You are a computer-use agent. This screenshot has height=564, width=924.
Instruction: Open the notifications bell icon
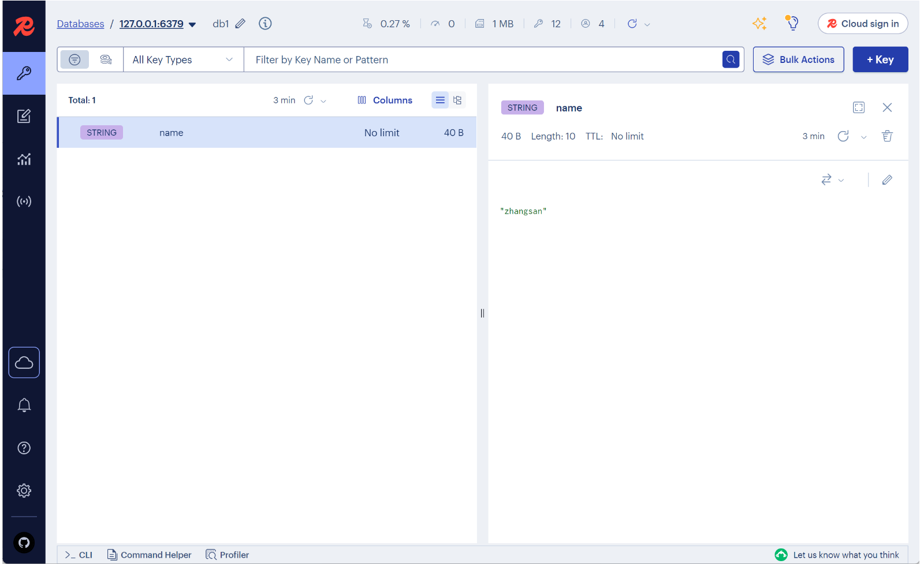click(x=24, y=405)
